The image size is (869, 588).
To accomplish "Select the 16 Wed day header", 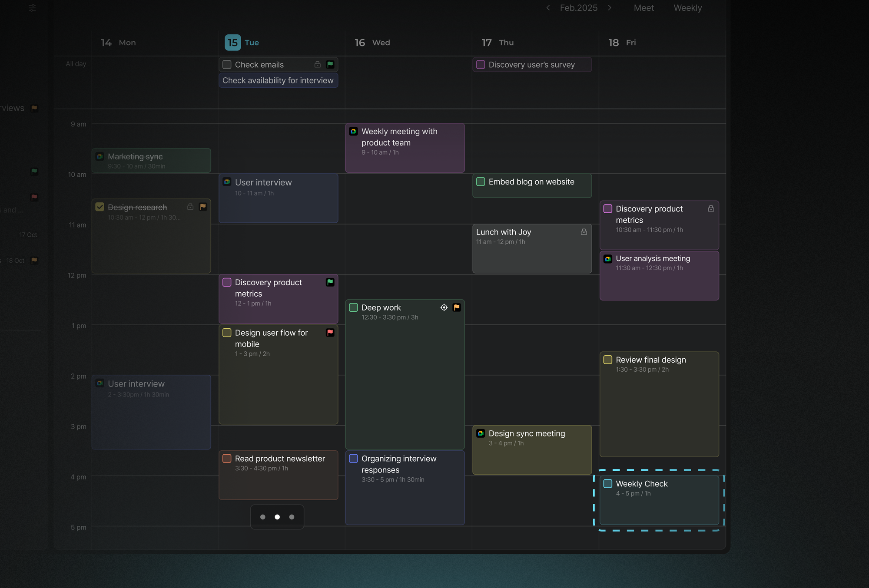I will 372,43.
